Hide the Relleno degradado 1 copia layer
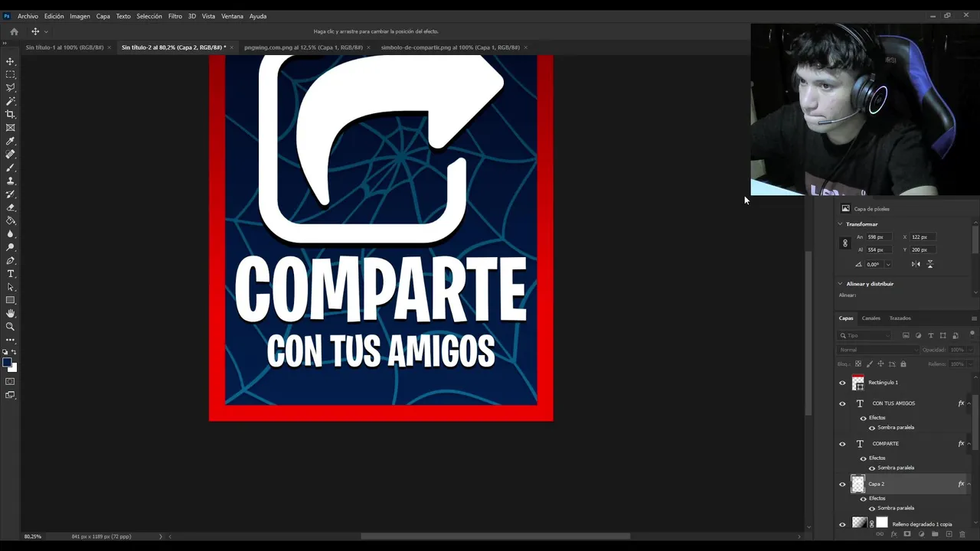 (842, 524)
